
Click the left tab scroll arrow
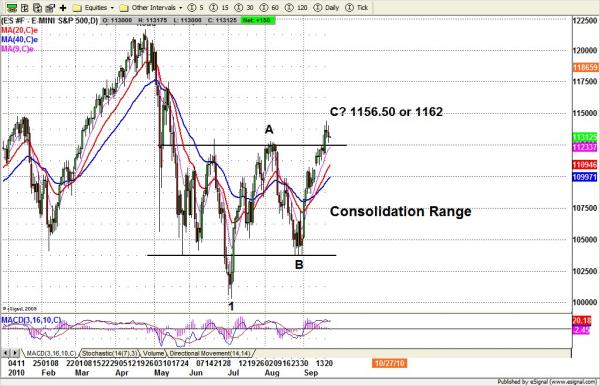[x=6, y=353]
